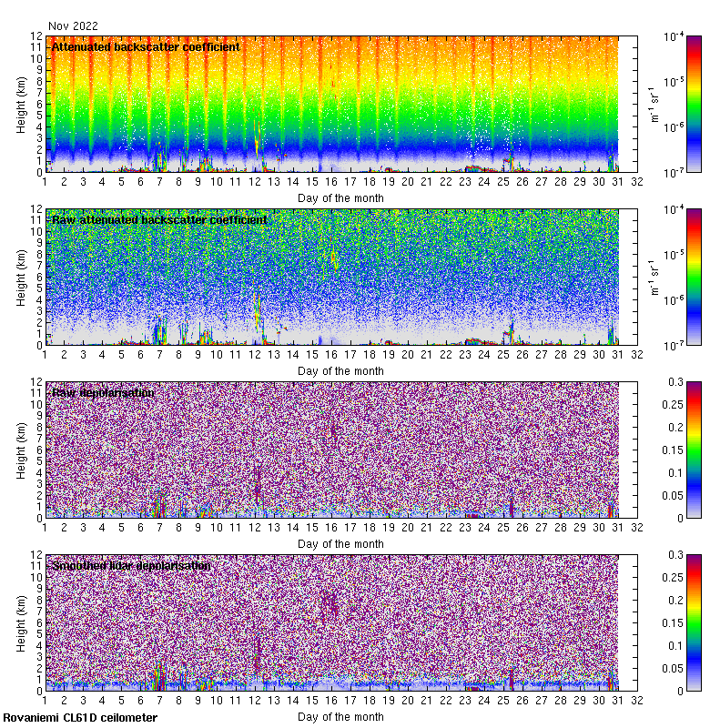Screen dimensions: 710x728
Task: Click the m⁻¹ sr⁻¹ unit label of the top color bar
Action: 652,104
